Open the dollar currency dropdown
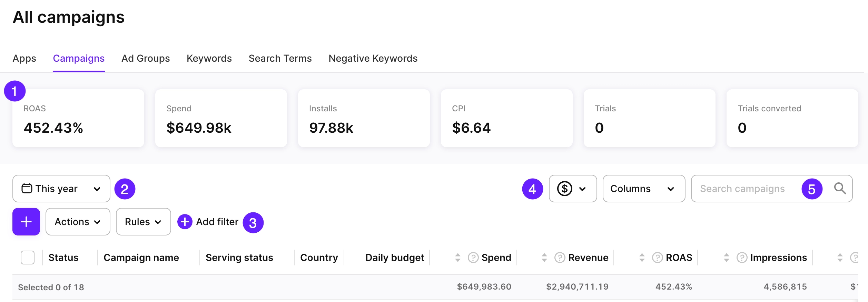The width and height of the screenshot is (868, 302). coord(573,189)
